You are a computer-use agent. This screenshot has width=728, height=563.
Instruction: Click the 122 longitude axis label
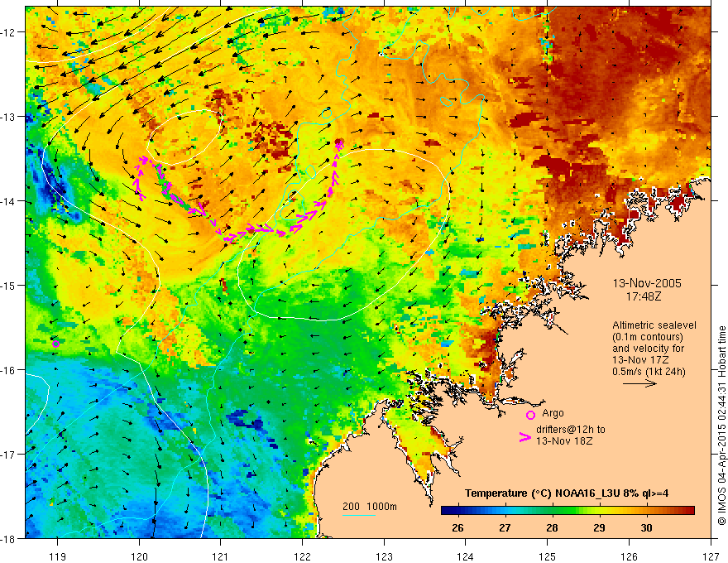[x=302, y=556]
